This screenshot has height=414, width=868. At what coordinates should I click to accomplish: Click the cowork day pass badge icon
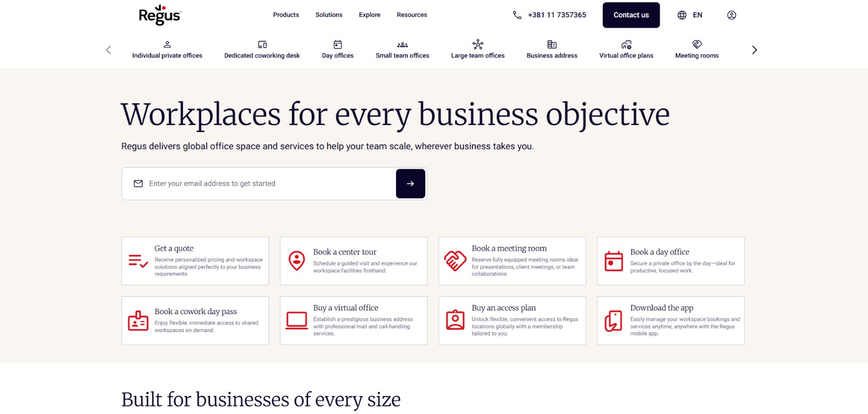[x=138, y=321]
